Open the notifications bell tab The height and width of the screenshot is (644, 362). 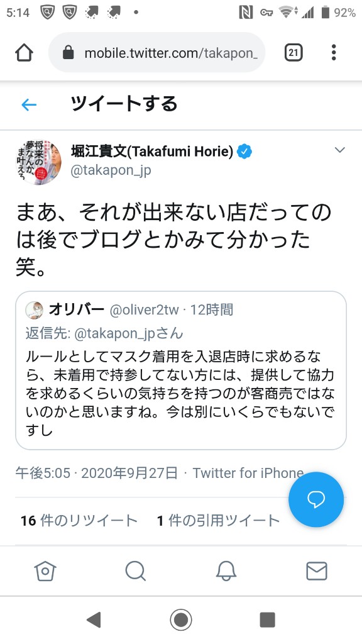click(x=226, y=571)
